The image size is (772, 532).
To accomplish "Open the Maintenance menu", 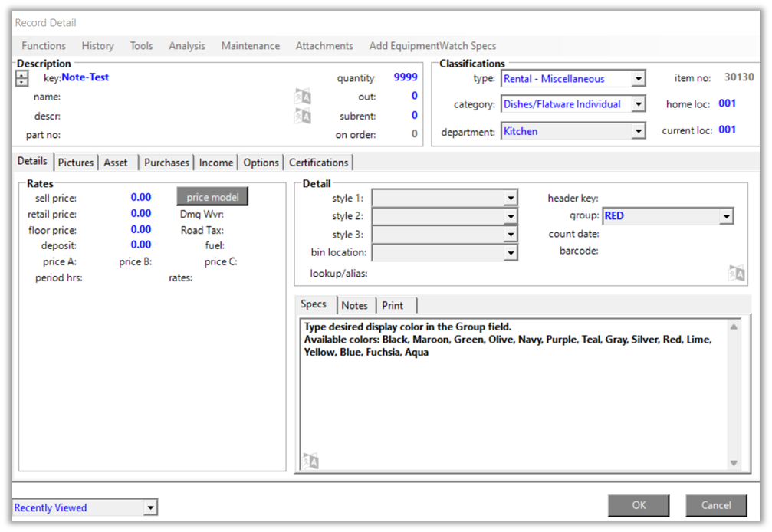I will [x=250, y=46].
